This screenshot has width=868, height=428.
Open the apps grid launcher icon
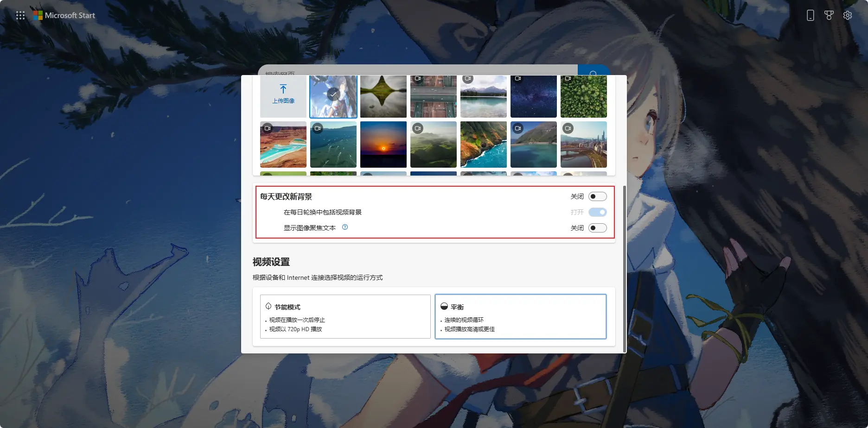tap(20, 15)
